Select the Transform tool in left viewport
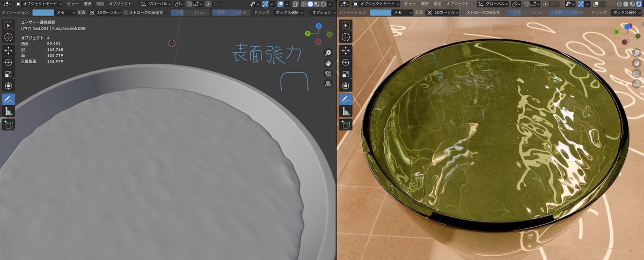644x260 pixels. [x=9, y=86]
